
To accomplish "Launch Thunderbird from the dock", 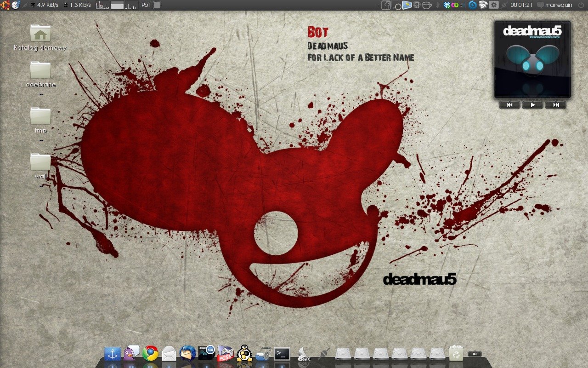I will (188, 353).
